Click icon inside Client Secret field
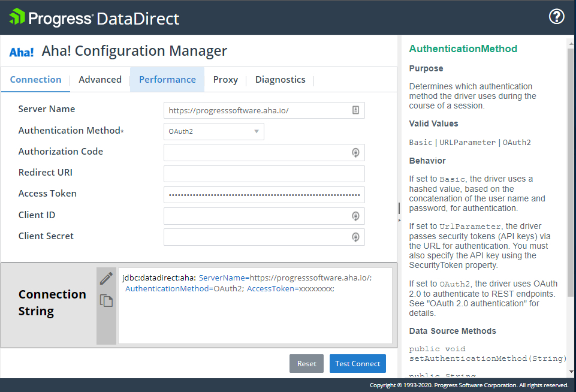The height and width of the screenshot is (392, 576). [355, 237]
